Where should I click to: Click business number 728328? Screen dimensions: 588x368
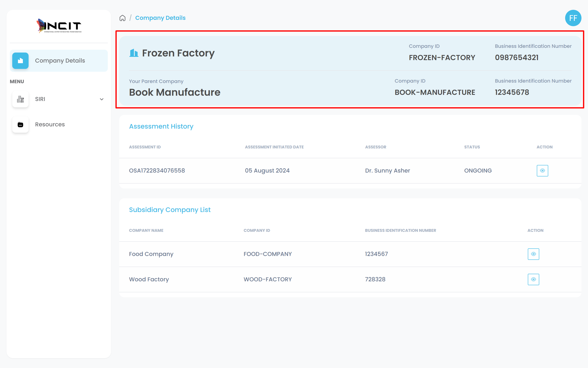coord(375,279)
